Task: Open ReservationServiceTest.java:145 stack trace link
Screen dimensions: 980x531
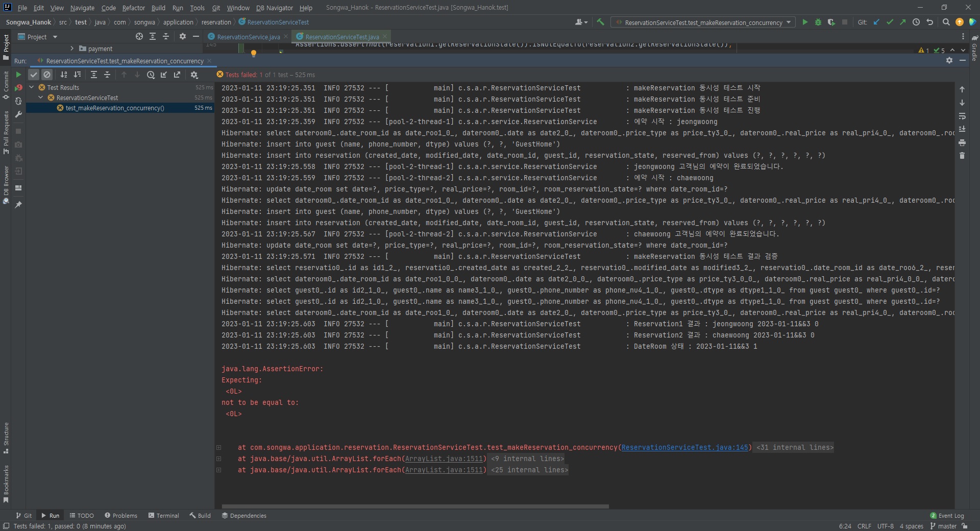Action: (x=684, y=447)
